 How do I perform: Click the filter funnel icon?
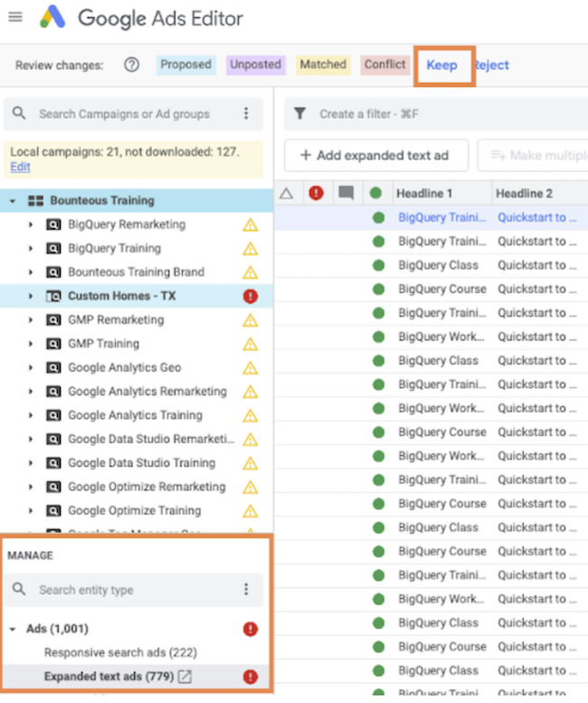click(x=299, y=113)
